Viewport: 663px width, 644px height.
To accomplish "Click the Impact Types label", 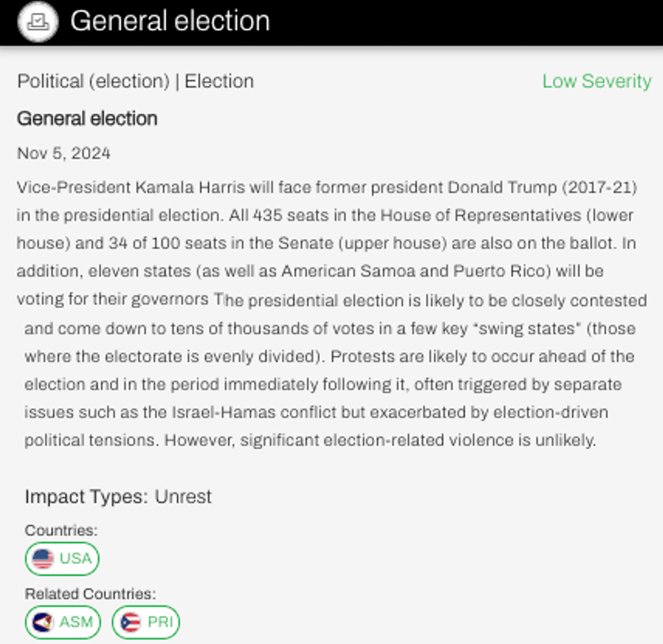I will tap(86, 496).
